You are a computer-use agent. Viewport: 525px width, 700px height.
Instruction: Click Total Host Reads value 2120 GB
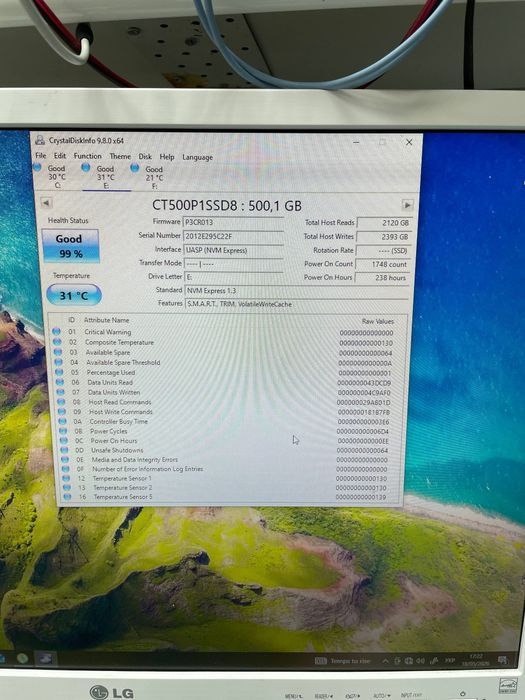[x=383, y=222]
